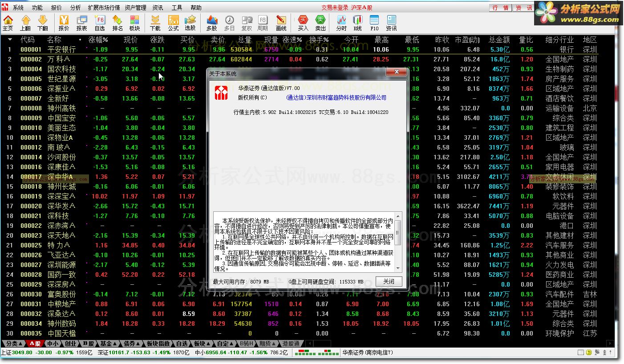Click the table dropdown triangle left of 代码

coord(10,39)
